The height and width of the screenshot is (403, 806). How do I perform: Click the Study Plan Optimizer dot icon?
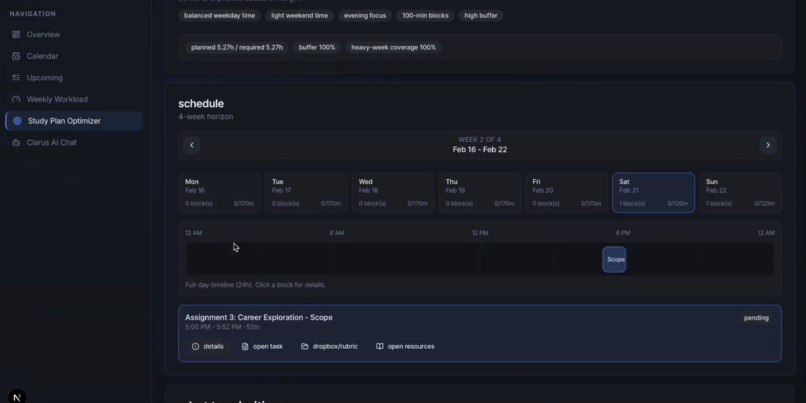pyautogui.click(x=17, y=121)
